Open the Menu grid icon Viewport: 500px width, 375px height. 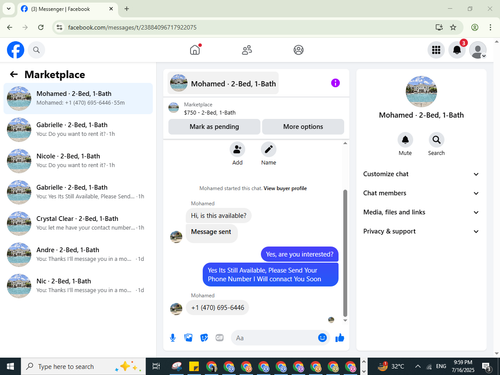pos(436,50)
